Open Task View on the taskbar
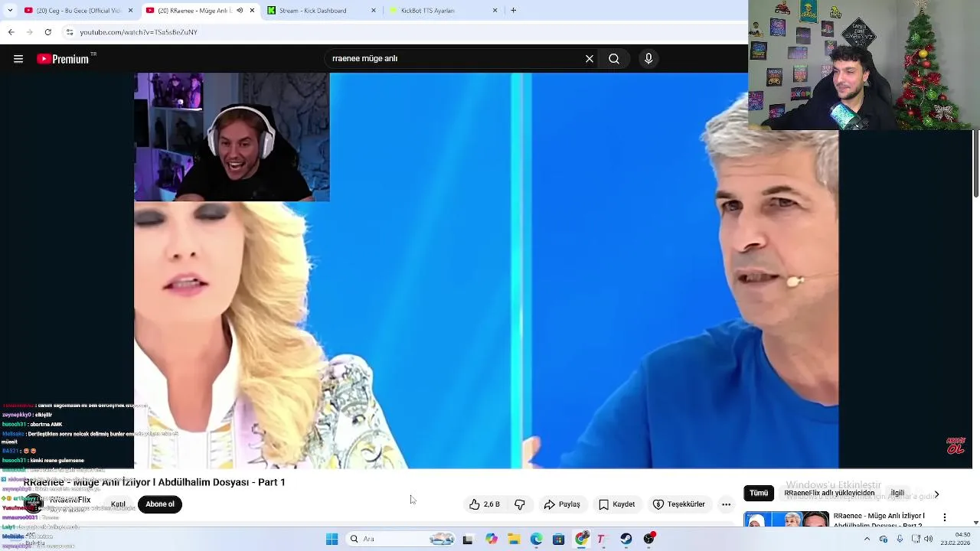The image size is (980, 551). pyautogui.click(x=468, y=540)
